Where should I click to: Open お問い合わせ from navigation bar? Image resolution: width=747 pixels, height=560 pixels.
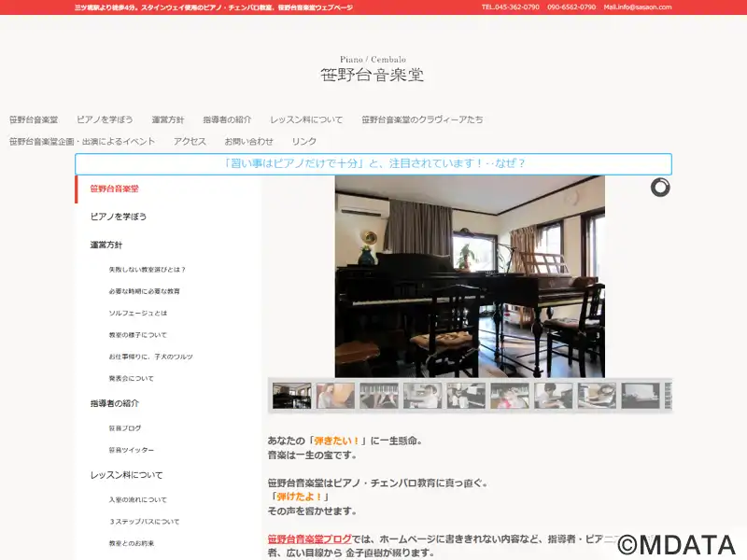pos(248,142)
